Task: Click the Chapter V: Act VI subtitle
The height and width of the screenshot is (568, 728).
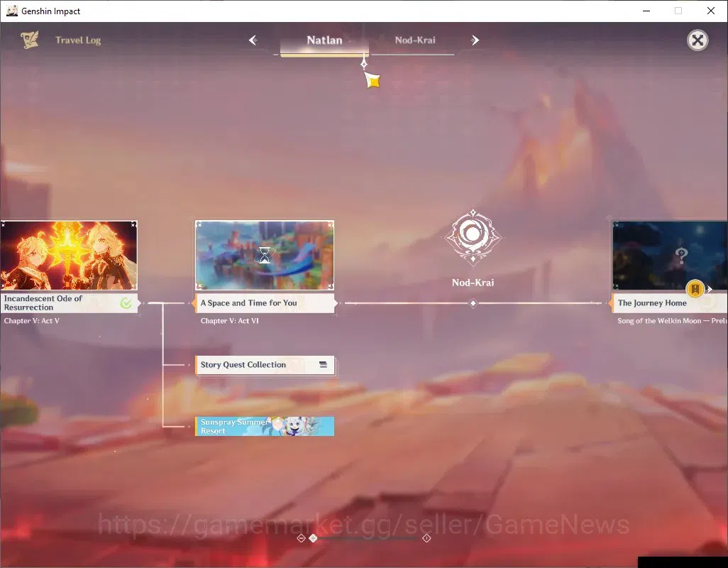Action: (x=229, y=321)
